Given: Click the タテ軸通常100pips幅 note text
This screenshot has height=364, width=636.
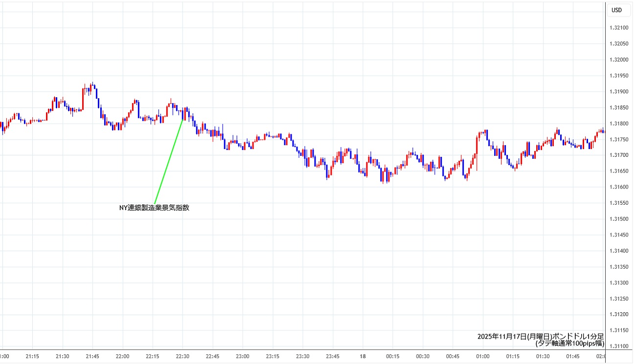Looking at the screenshot, I should point(570,343).
